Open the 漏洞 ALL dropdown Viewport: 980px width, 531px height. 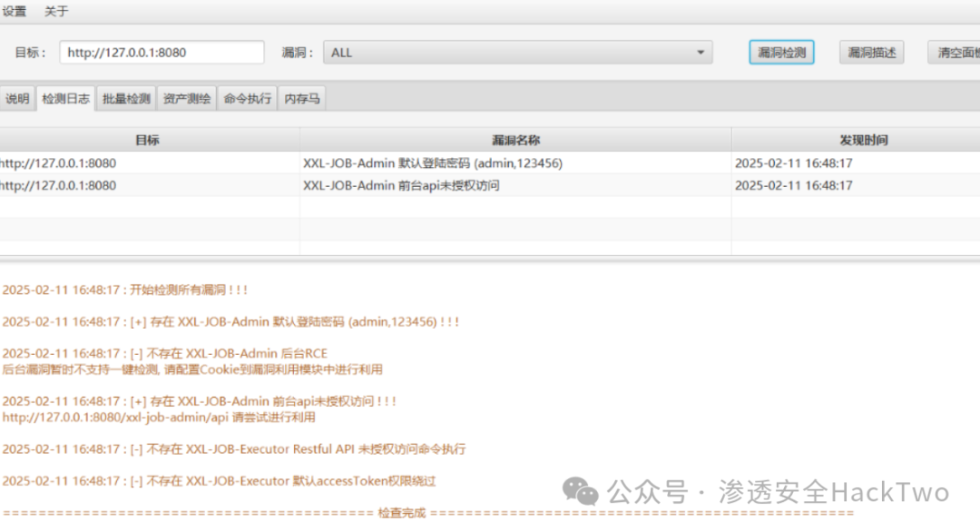coord(517,53)
